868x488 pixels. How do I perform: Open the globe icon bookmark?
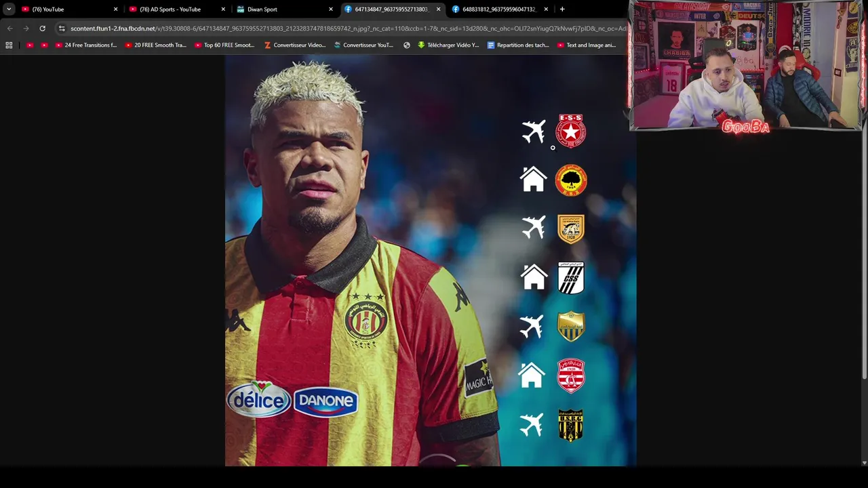(407, 45)
